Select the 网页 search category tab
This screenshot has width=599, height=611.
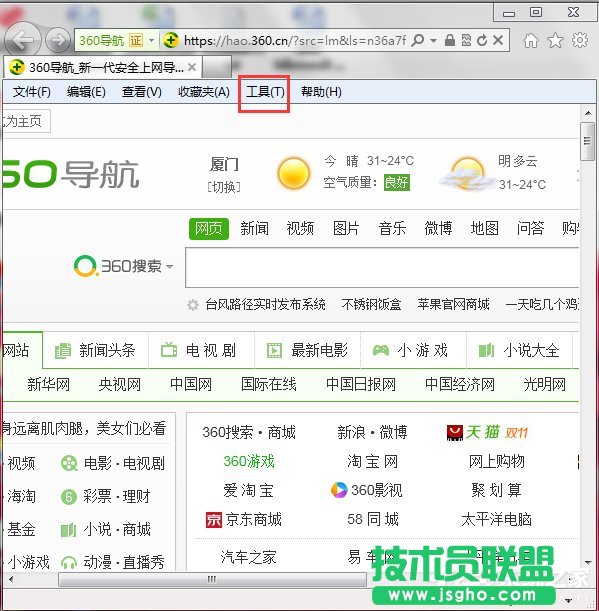[x=209, y=229]
